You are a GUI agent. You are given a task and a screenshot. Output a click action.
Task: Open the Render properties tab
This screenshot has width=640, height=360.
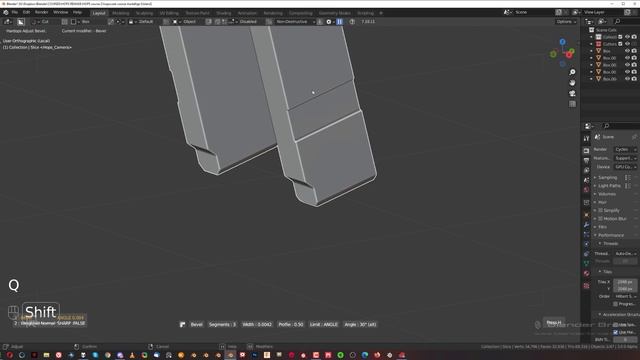[x=586, y=151]
